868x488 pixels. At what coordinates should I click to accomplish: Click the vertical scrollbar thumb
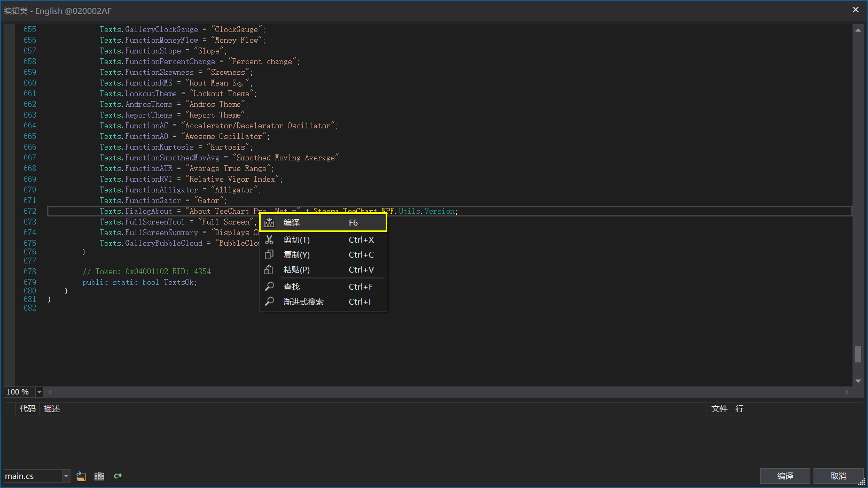[x=858, y=354]
